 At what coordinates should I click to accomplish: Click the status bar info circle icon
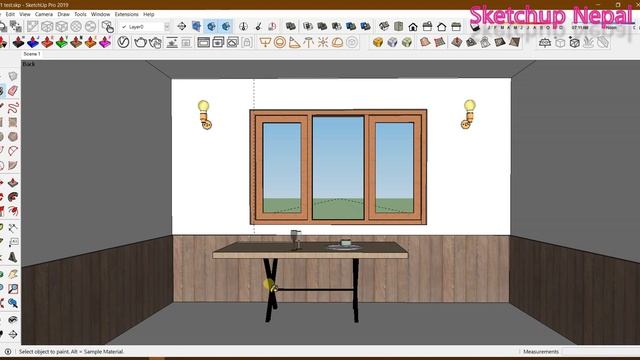click(x=8, y=351)
